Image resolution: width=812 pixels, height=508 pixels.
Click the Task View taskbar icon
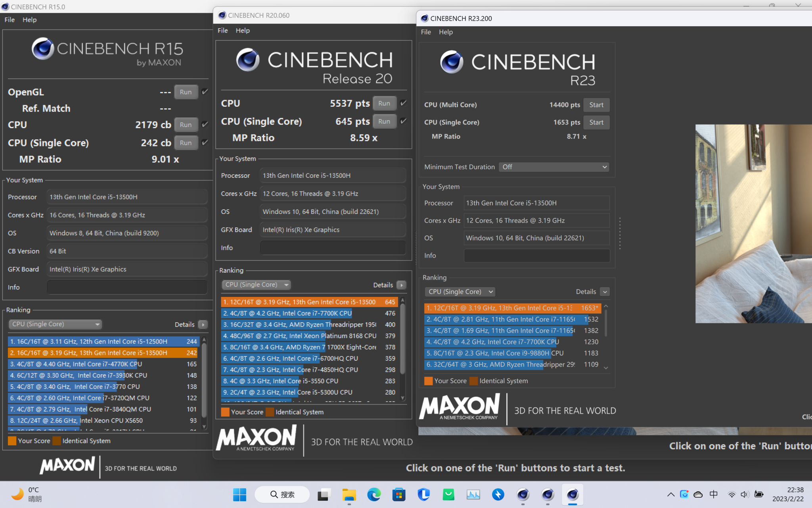[x=324, y=494]
